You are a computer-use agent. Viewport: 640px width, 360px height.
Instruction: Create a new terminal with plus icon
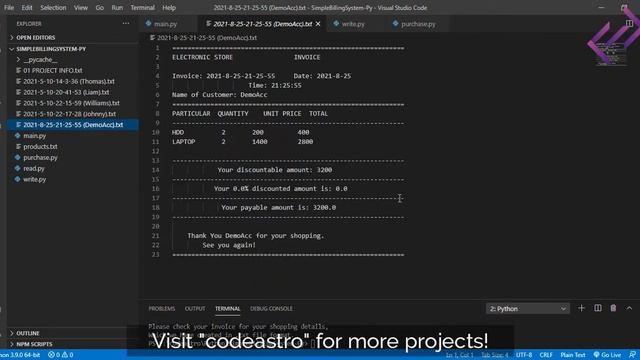pyautogui.click(x=582, y=308)
